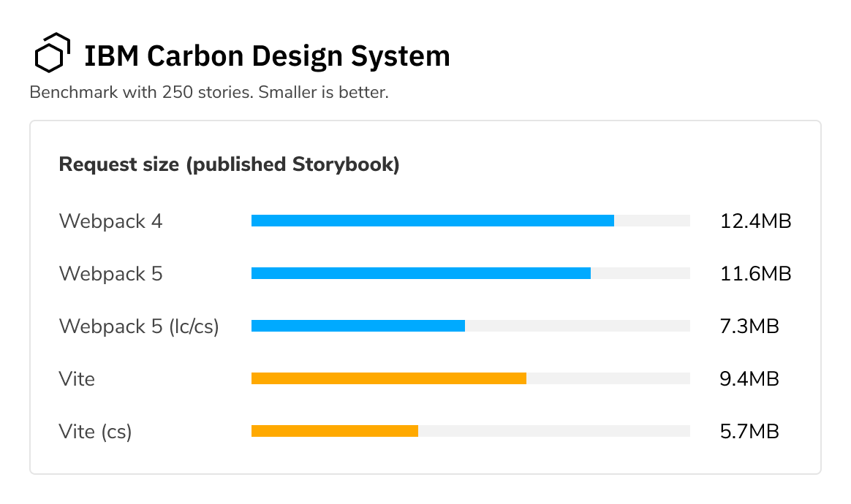The height and width of the screenshot is (504, 851).
Task: Select the Webpack 4 label
Action: 110,221
